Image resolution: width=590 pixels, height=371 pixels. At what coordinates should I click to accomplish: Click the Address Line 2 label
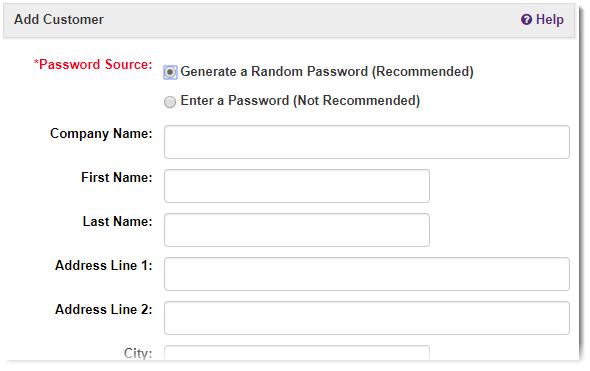(104, 310)
